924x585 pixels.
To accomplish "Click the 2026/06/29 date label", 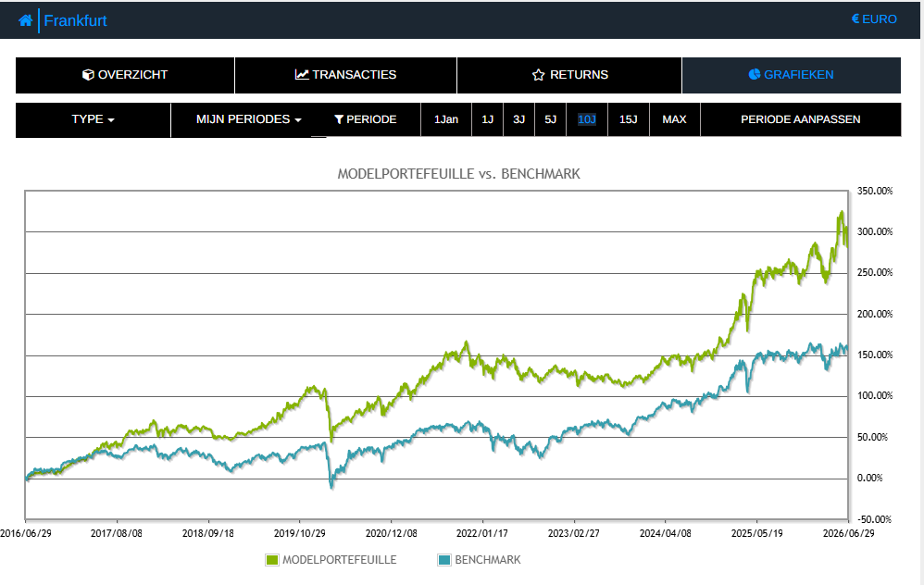I will coord(849,533).
